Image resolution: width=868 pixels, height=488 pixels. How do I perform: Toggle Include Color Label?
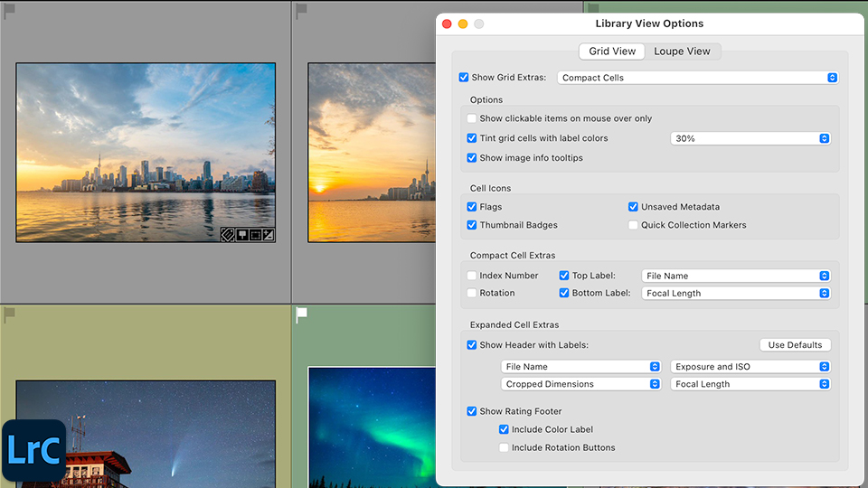[x=504, y=429]
